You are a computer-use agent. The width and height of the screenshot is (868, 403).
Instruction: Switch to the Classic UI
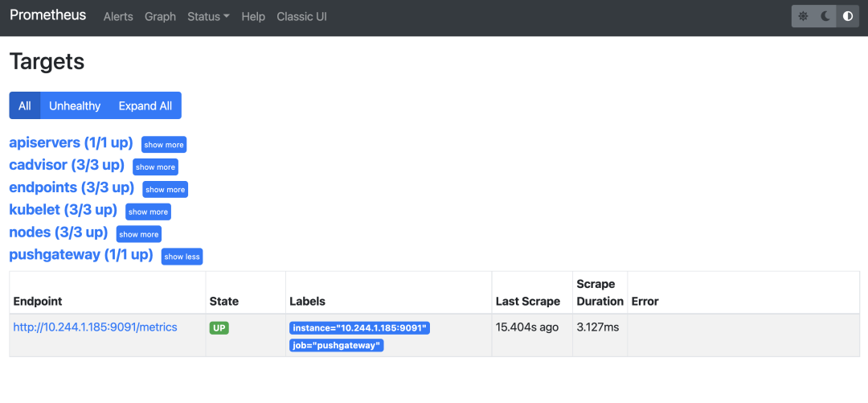click(x=301, y=16)
